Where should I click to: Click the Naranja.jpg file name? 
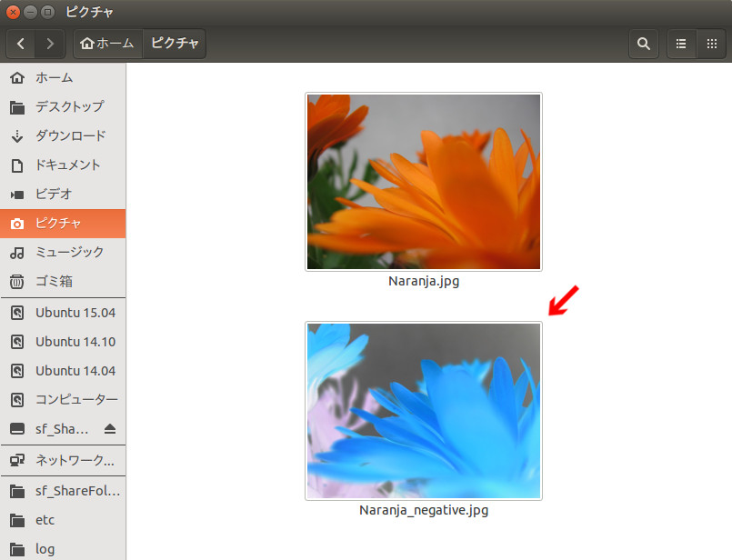(x=424, y=282)
